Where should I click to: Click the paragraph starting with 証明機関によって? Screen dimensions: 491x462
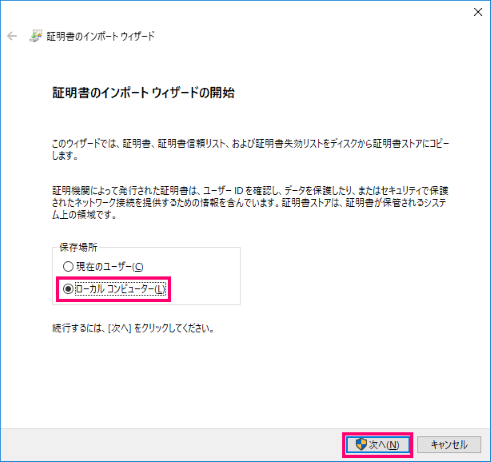point(250,203)
